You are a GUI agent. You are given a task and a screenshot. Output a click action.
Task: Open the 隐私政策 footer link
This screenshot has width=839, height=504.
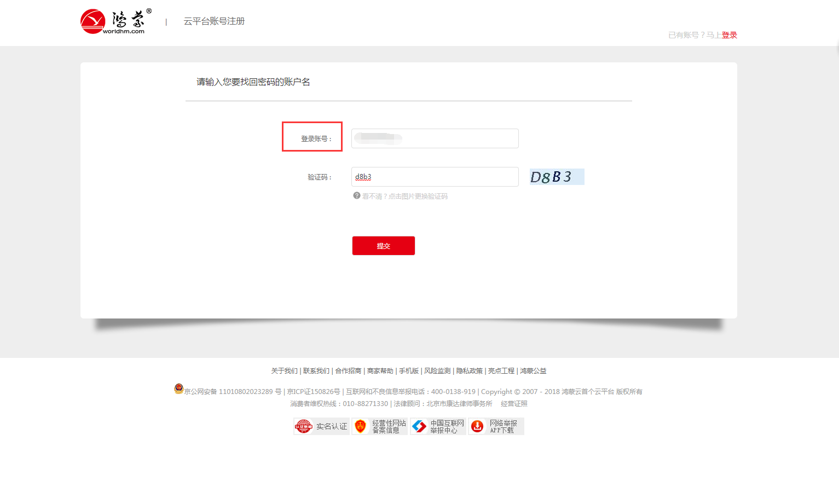click(x=470, y=371)
